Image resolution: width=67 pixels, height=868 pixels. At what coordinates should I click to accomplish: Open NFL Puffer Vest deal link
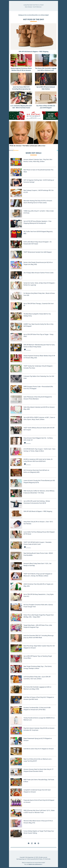[38, 232]
